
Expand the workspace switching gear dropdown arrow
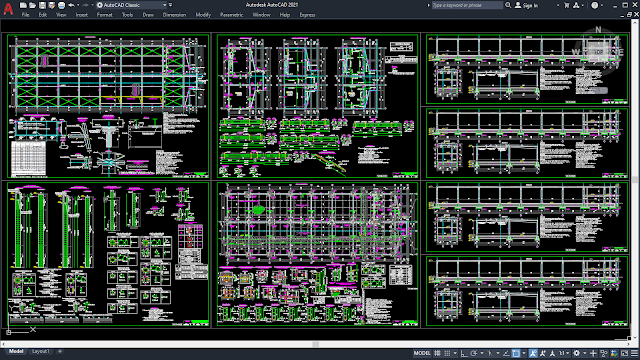click(x=584, y=353)
